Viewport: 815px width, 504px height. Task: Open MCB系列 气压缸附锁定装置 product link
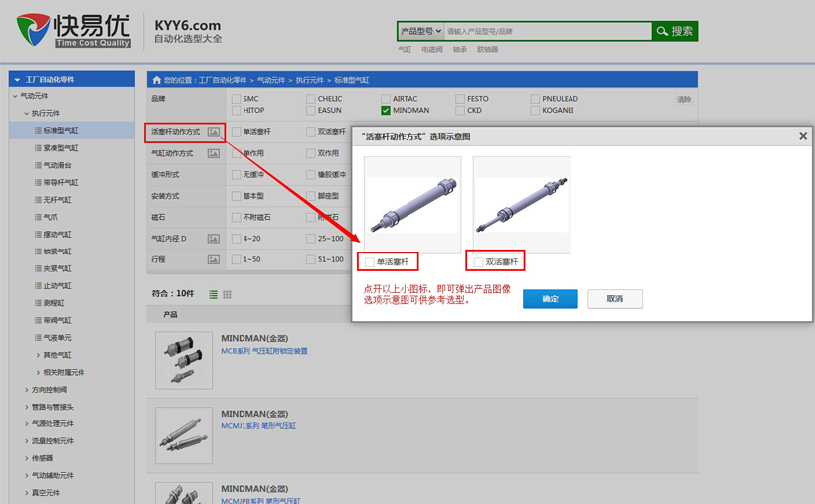(264, 351)
